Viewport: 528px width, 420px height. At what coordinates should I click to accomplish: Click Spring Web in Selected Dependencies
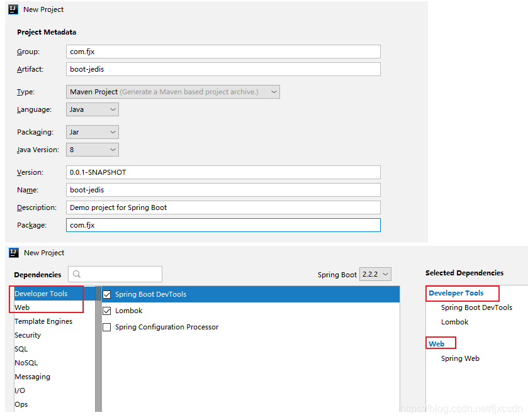[x=460, y=358]
